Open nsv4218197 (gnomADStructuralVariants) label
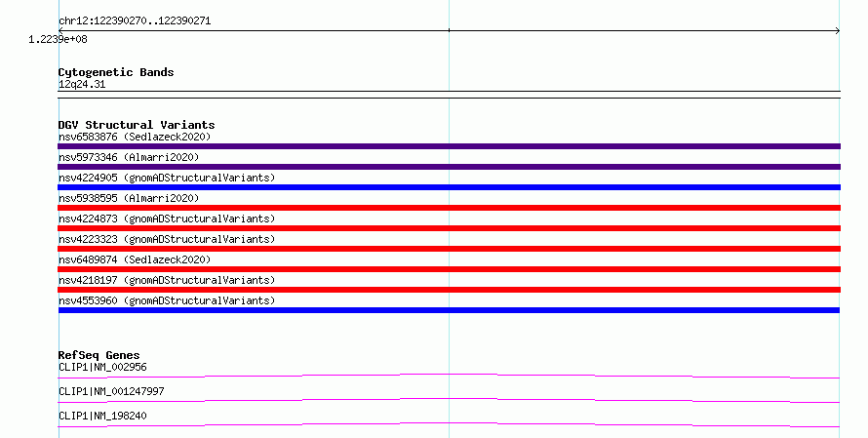Viewport: 868px width, 438px height. 167,280
